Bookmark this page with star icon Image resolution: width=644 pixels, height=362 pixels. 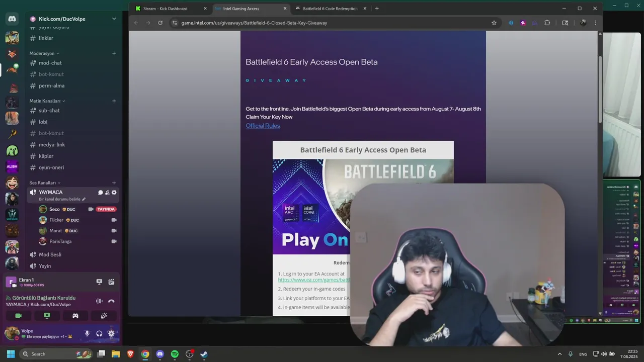tap(494, 23)
